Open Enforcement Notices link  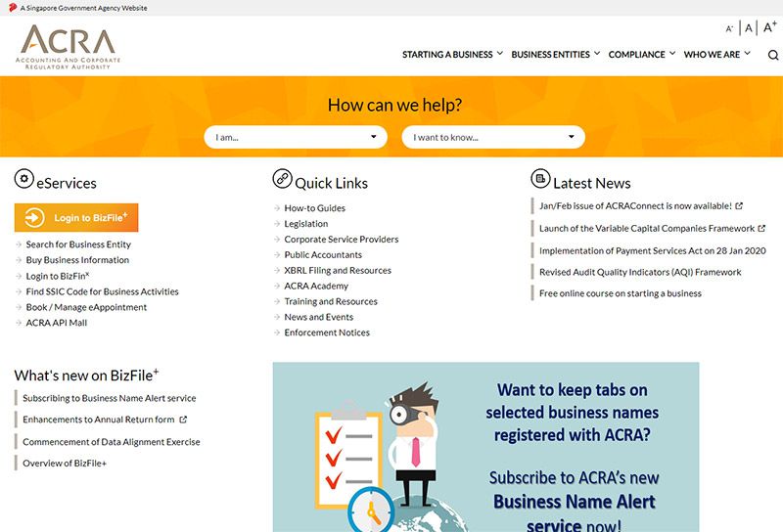pos(327,332)
